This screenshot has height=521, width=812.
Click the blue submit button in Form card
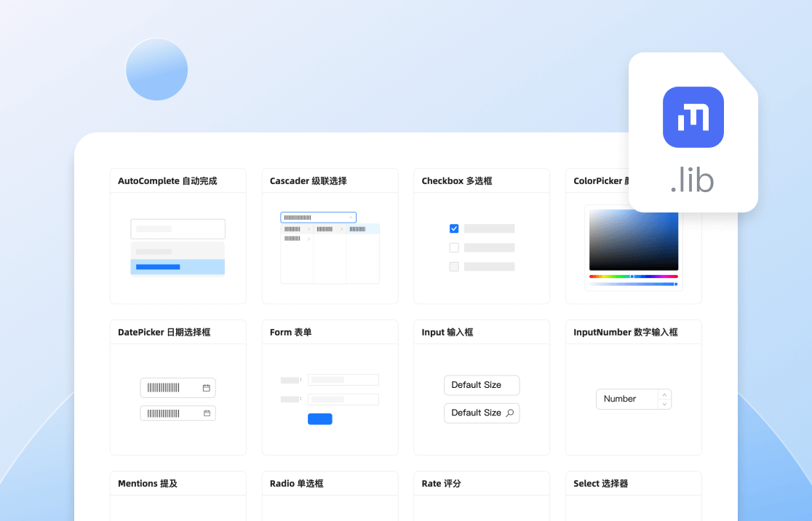(x=320, y=419)
